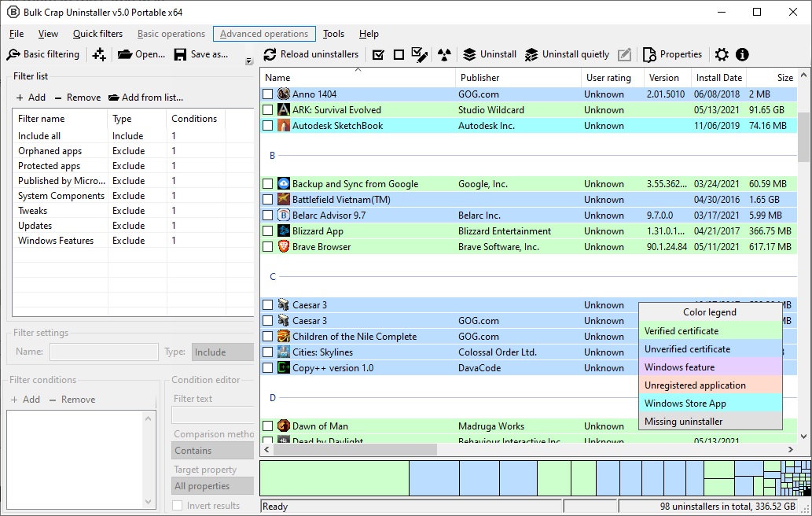This screenshot has width=812, height=516.
Task: Click the Windows feature legend swatch
Action: [x=710, y=367]
